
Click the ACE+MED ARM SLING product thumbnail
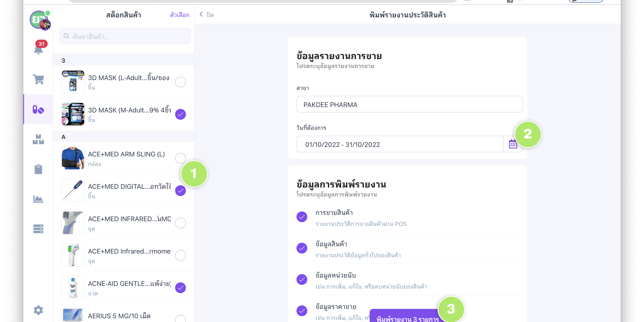(73, 158)
